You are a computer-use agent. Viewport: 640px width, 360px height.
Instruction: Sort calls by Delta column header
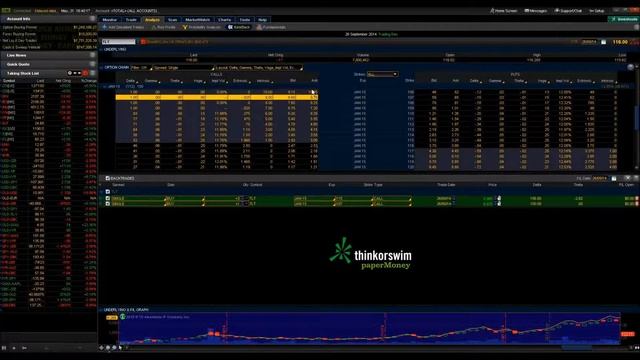[x=131, y=81]
